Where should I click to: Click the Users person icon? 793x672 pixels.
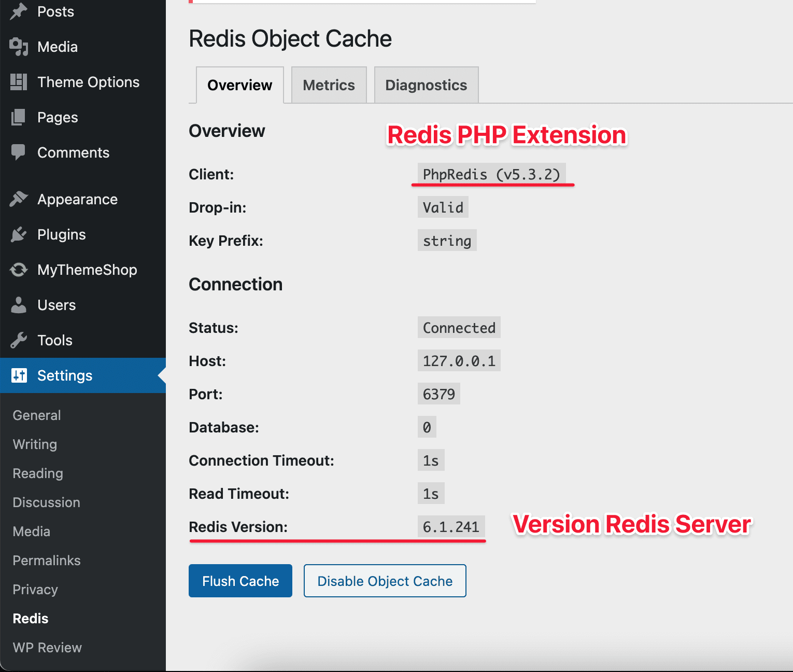point(19,305)
